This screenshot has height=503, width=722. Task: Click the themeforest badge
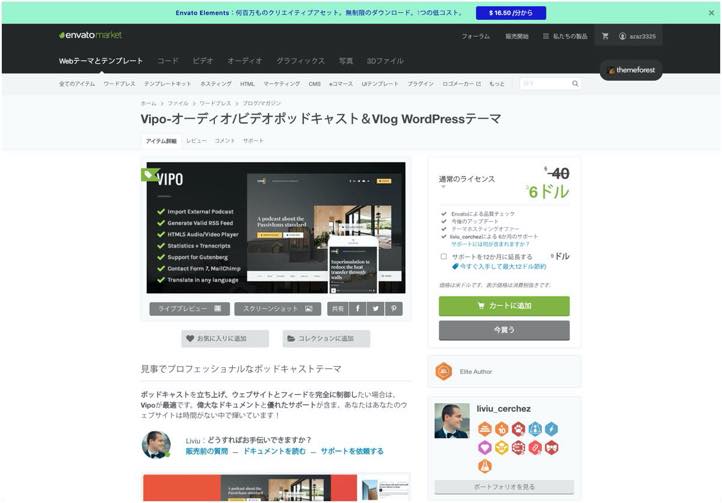pyautogui.click(x=631, y=70)
